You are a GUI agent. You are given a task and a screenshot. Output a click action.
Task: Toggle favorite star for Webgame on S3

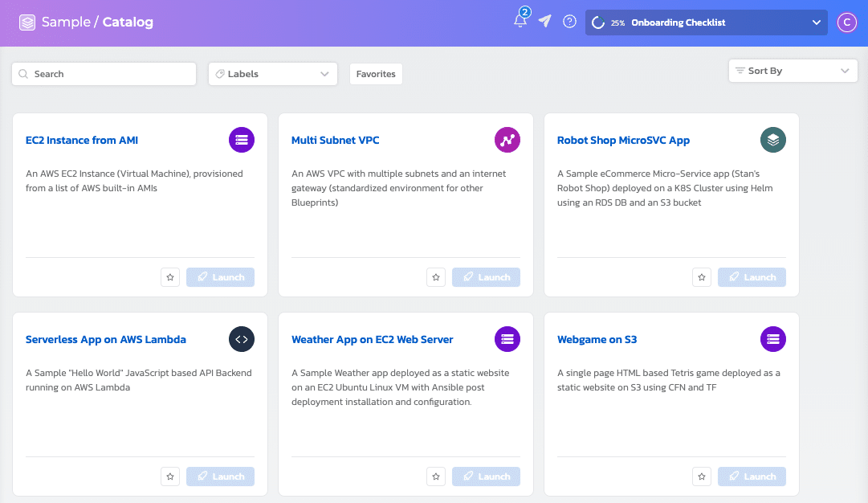pyautogui.click(x=701, y=476)
